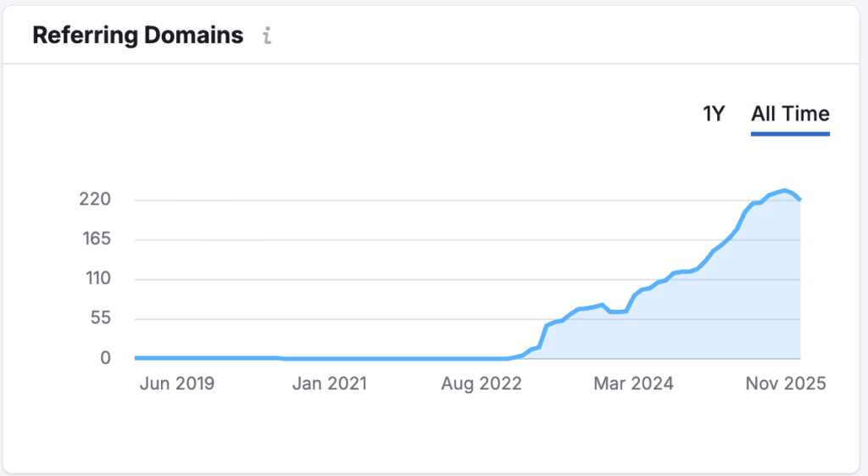The height and width of the screenshot is (476, 868).
Task: Click the blue underline beneath All Time
Action: click(790, 133)
